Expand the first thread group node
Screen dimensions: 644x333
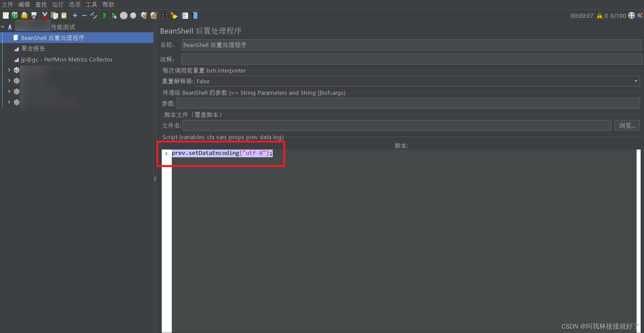[9, 70]
